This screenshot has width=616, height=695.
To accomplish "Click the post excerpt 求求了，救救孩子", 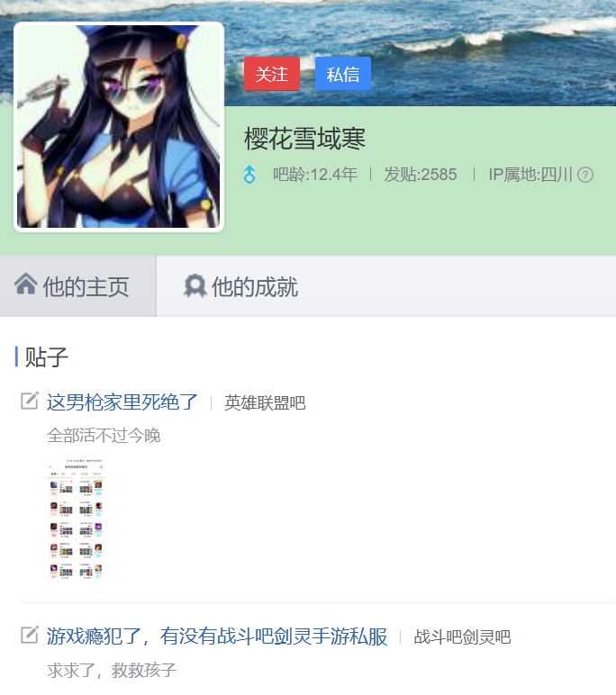I will tap(112, 670).
